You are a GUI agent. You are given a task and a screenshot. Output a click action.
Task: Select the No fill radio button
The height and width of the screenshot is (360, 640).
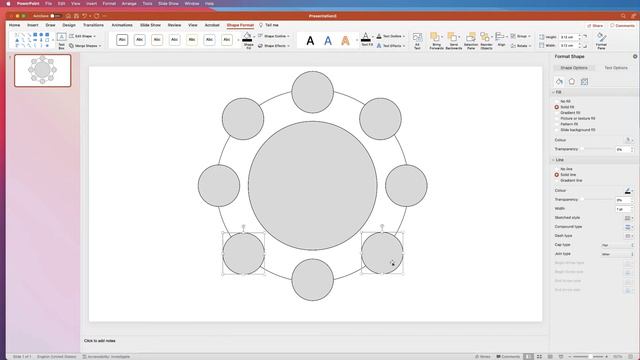pos(556,101)
